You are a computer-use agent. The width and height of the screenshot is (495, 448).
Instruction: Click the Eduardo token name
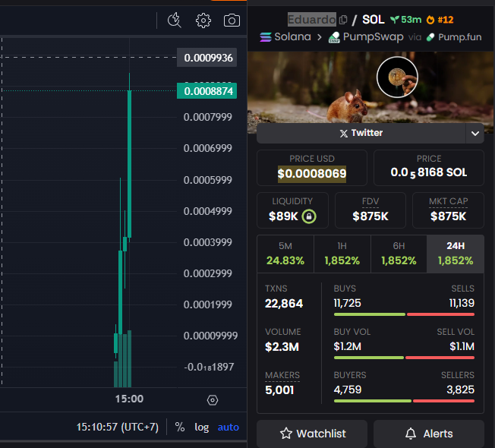[311, 20]
